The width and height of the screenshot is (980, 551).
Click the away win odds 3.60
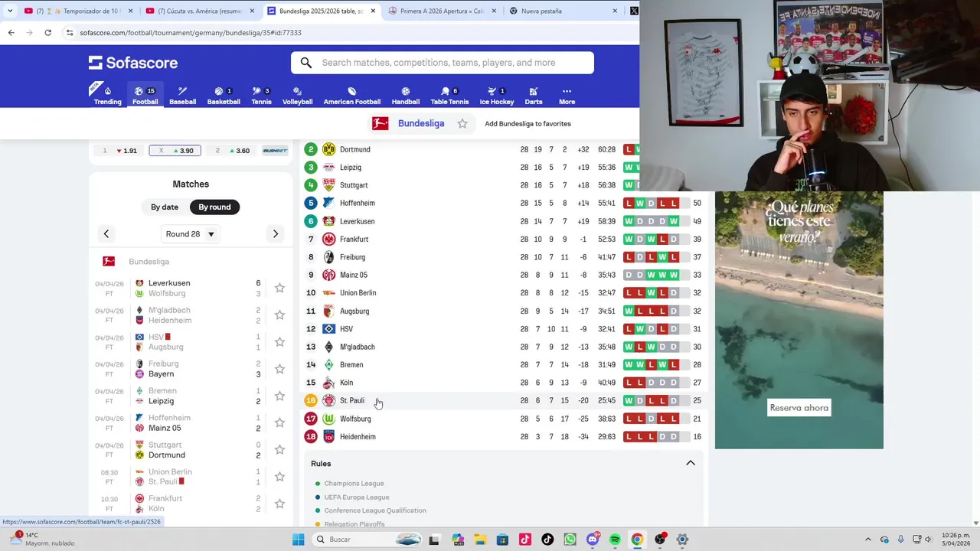coord(234,151)
